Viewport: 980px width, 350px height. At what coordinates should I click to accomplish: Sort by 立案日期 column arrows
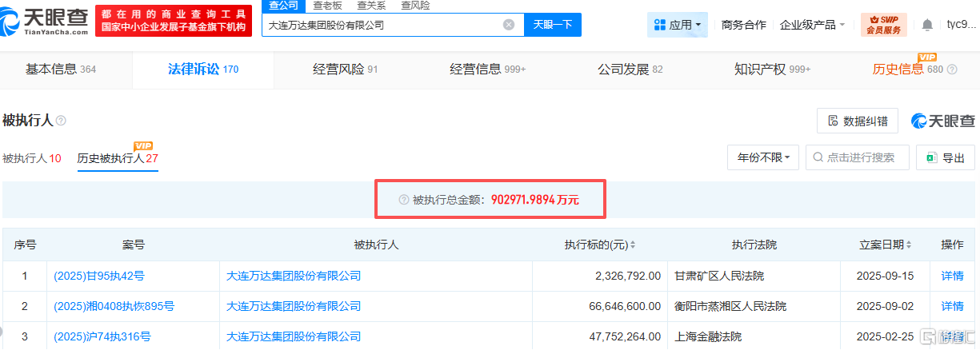pos(909,245)
